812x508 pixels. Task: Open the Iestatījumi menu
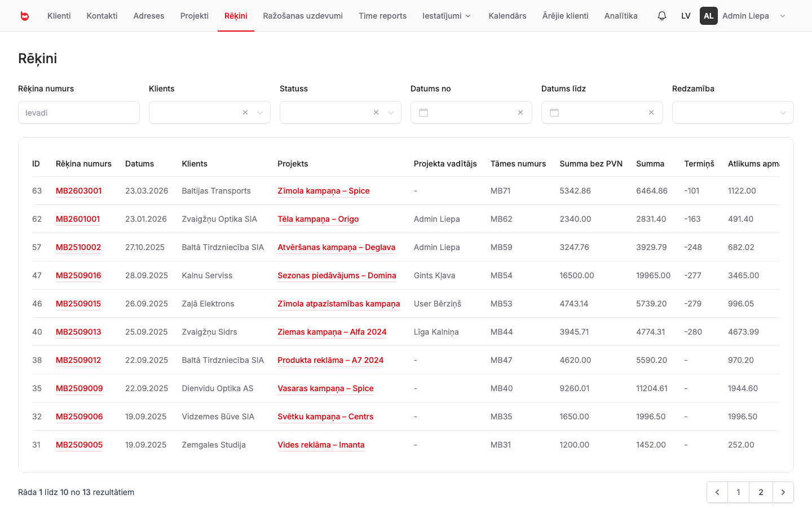[447, 16]
